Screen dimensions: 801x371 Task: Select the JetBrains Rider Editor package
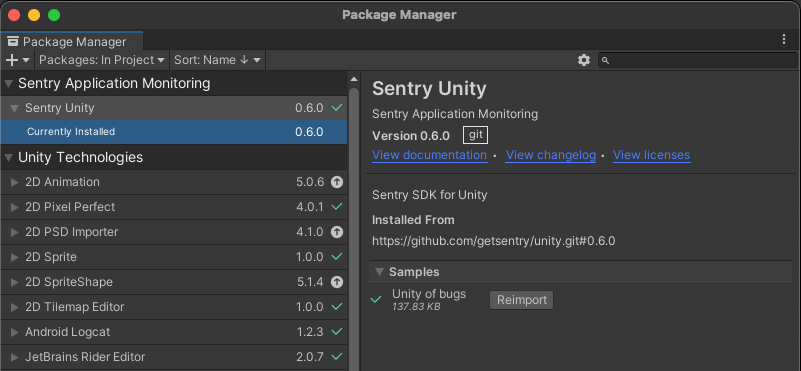pyautogui.click(x=174, y=357)
